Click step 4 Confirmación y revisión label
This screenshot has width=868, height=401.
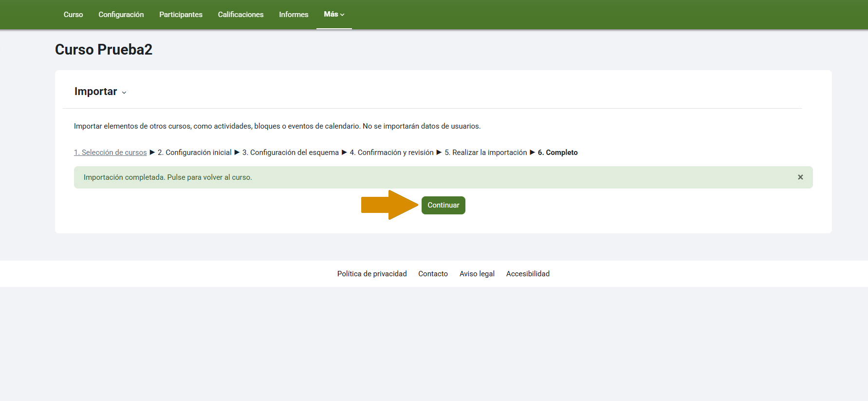pos(391,153)
